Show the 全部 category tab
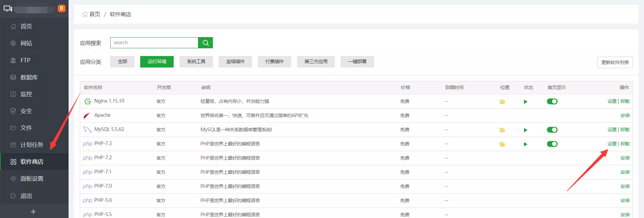The image size is (644, 218). (x=122, y=62)
